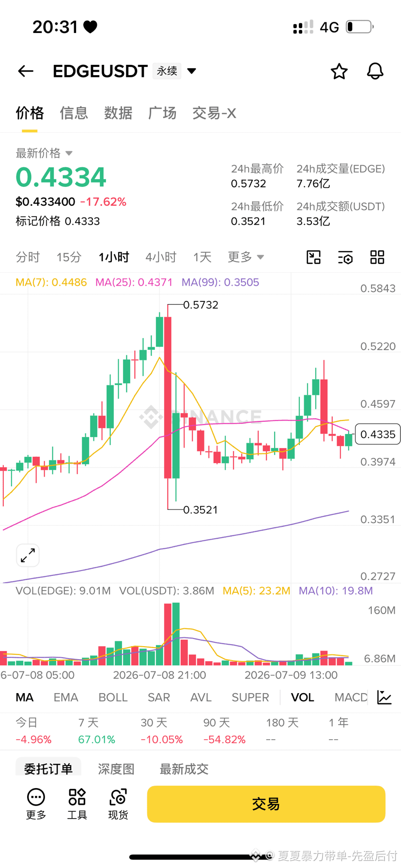
Task: Tap the VOL(EDGE): 9.01M legend
Action: point(63,591)
